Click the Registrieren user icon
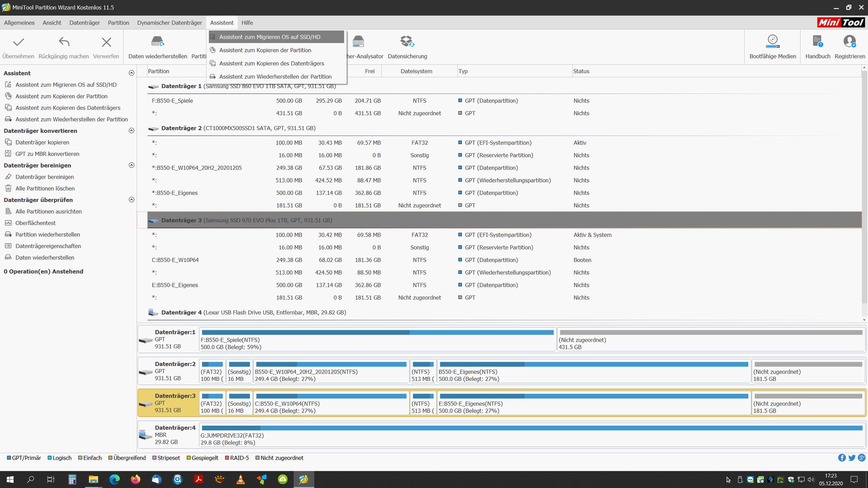868x488 pixels. click(849, 42)
